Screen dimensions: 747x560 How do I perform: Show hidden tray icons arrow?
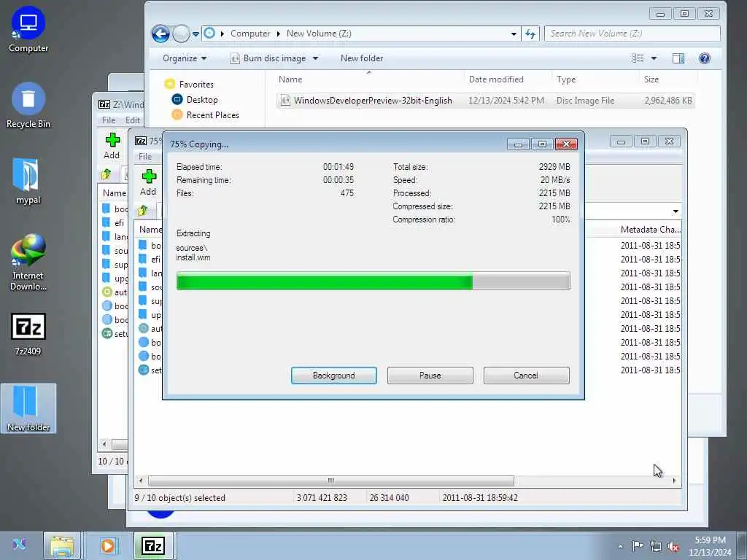click(620, 546)
